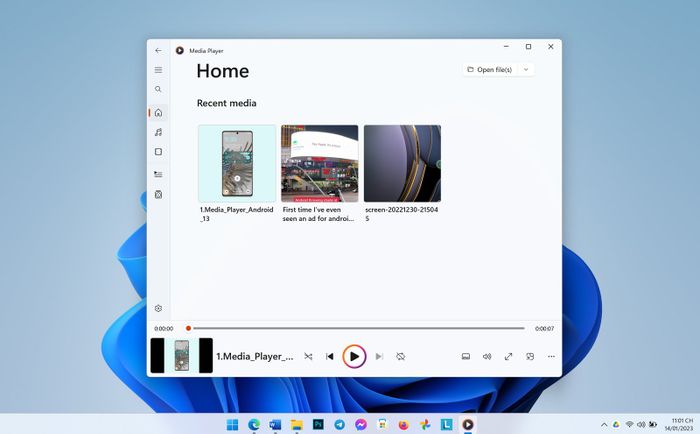The image size is (700, 434).
Task: Open the taskbar clock and date
Action: click(679, 425)
